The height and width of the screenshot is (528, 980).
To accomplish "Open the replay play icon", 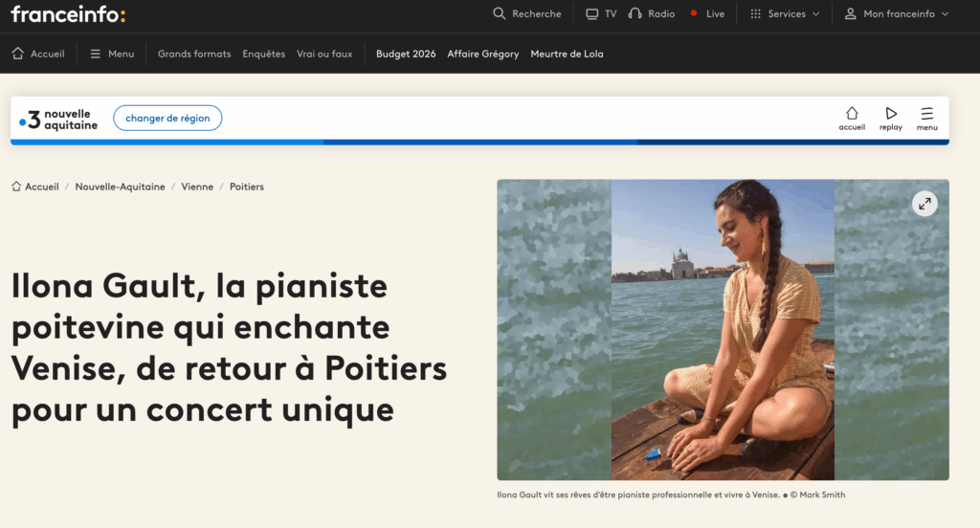I will [891, 113].
